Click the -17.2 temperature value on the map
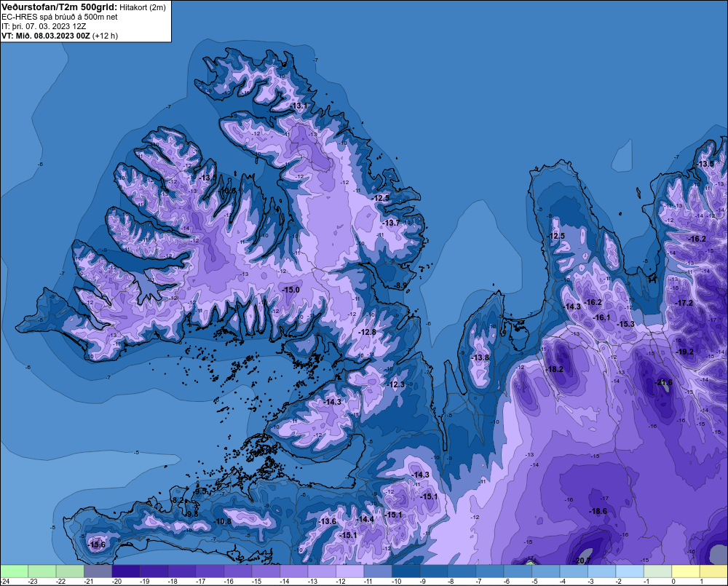The height and width of the screenshot is (586, 728). 684,303
